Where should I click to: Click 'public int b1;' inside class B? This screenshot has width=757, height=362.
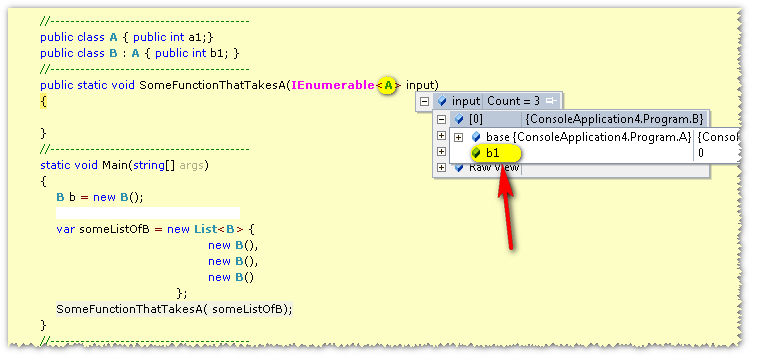192,53
